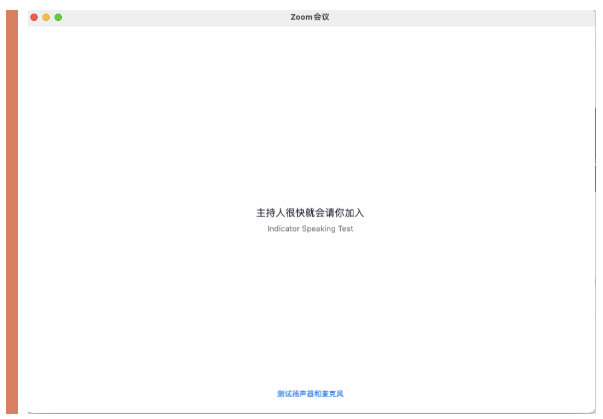
Task: Click the 加入 characters ending the waiting message
Action: 355,213
